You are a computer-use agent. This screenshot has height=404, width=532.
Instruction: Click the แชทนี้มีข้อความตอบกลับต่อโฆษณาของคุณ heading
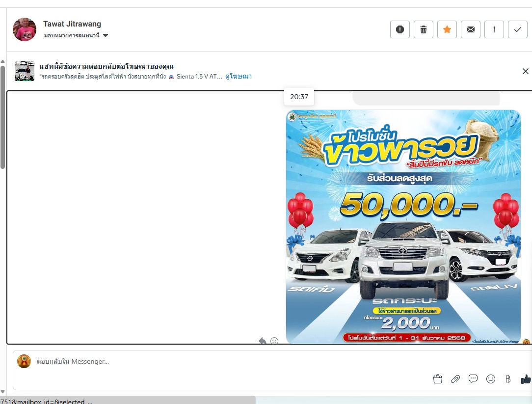coord(106,66)
